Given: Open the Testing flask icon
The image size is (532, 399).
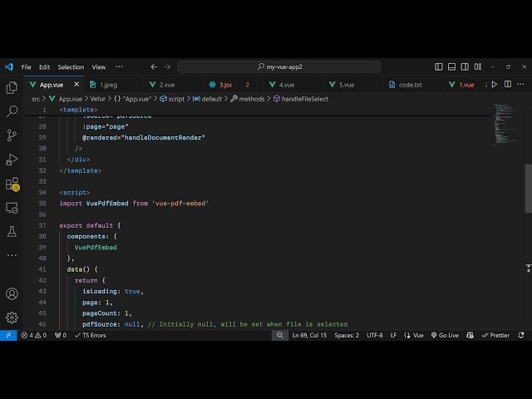Looking at the screenshot, I should (12, 231).
